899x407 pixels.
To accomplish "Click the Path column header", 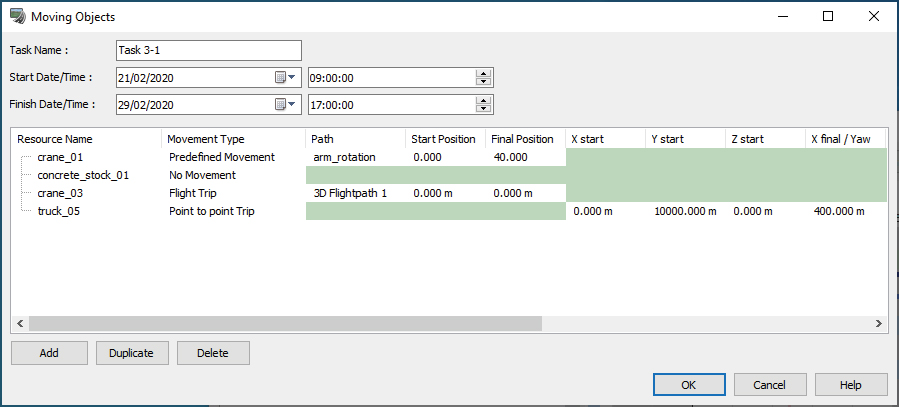I will 355,139.
